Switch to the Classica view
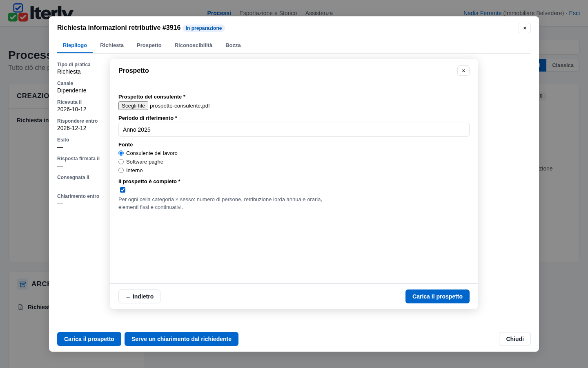This screenshot has height=368, width=588. (x=563, y=65)
